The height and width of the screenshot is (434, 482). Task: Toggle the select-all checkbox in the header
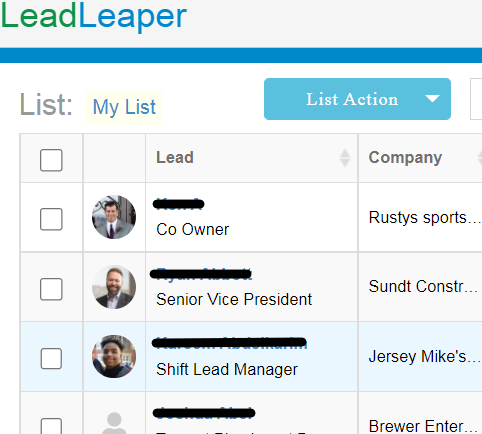pyautogui.click(x=51, y=160)
